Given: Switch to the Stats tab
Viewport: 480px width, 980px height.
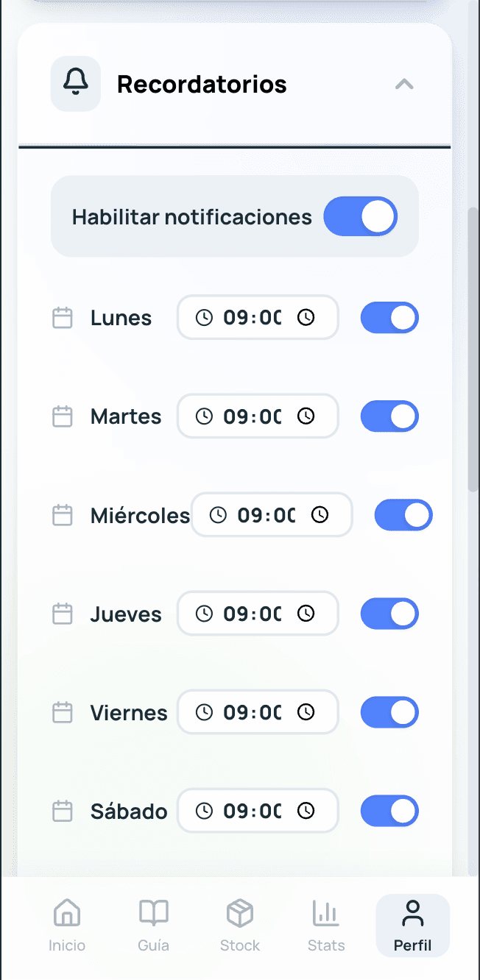Looking at the screenshot, I should coord(326,924).
